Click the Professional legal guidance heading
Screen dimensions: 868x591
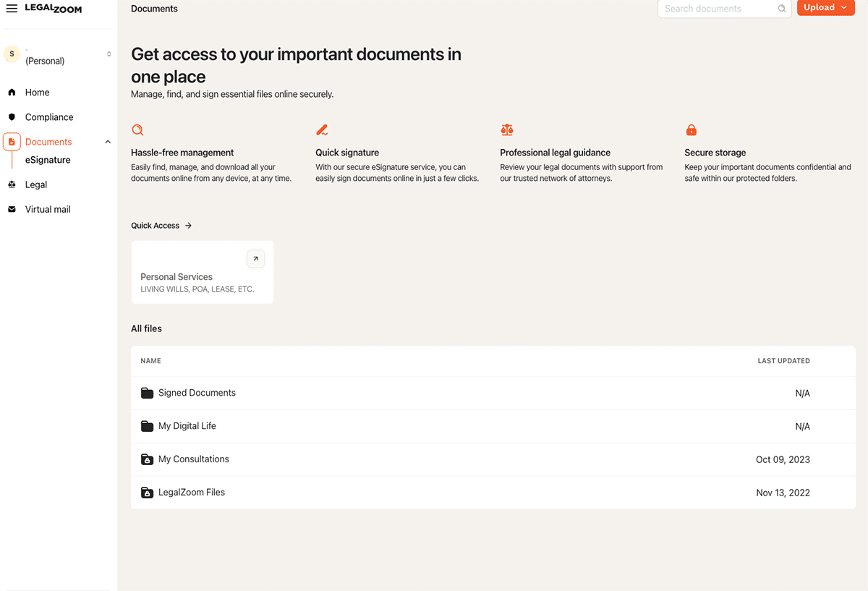tap(555, 153)
